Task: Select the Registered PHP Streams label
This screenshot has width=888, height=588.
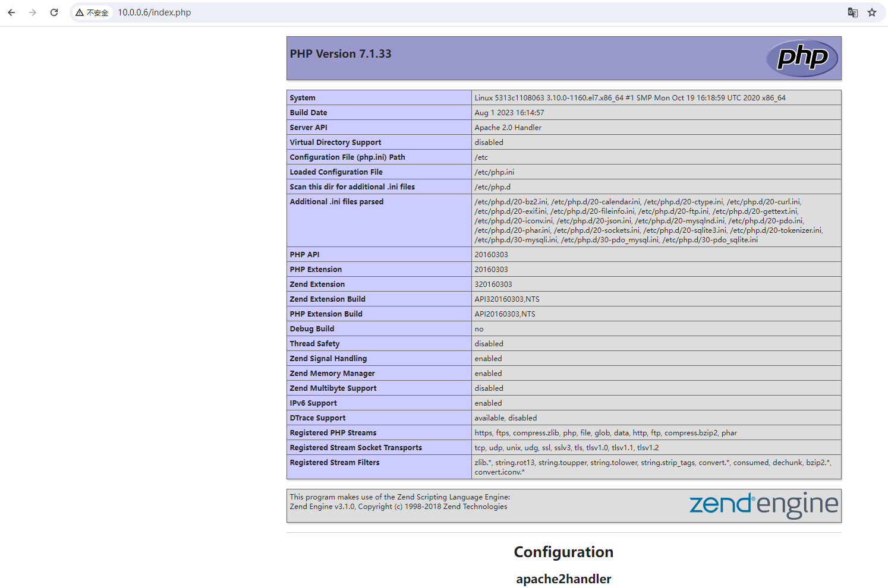Action: pos(333,433)
